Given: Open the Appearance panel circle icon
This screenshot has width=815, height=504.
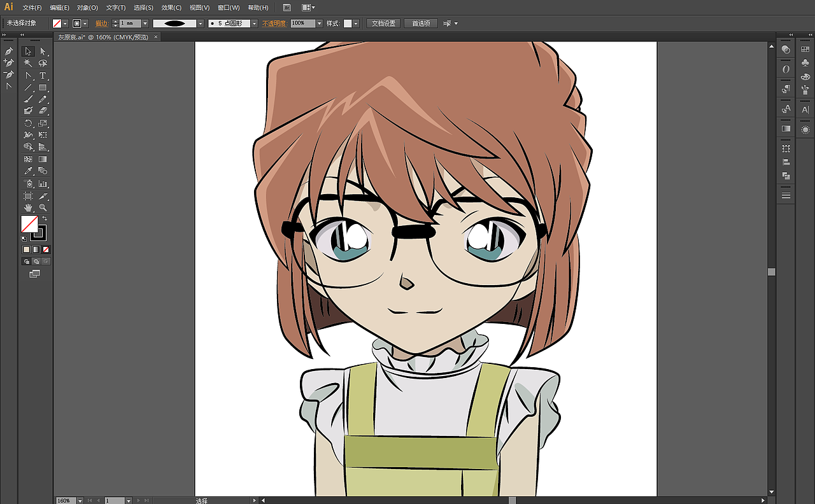Looking at the screenshot, I should tap(805, 129).
